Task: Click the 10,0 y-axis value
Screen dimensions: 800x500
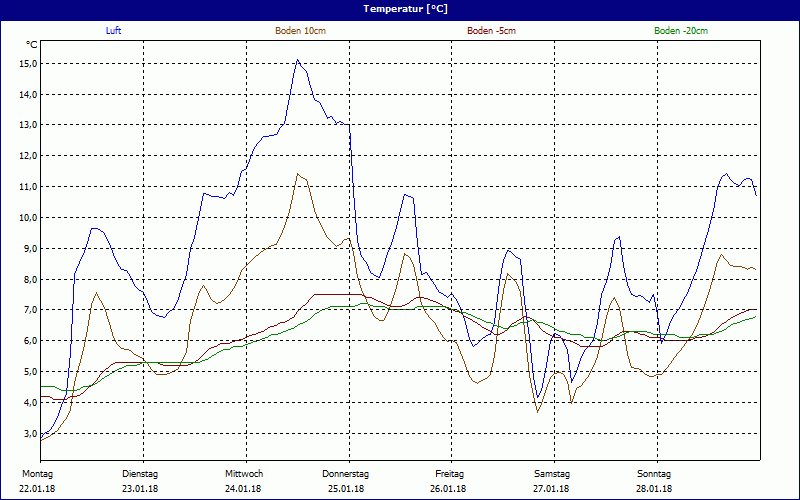Action: point(28,218)
